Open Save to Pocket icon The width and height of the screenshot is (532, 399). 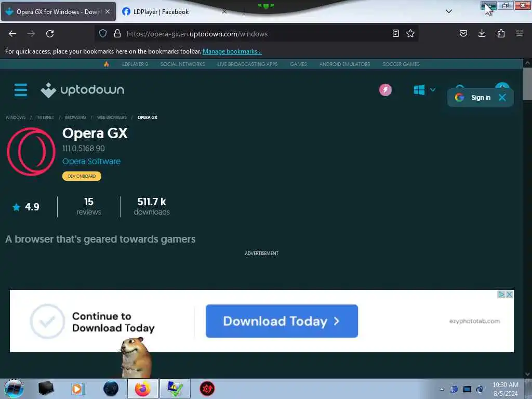pos(463,33)
